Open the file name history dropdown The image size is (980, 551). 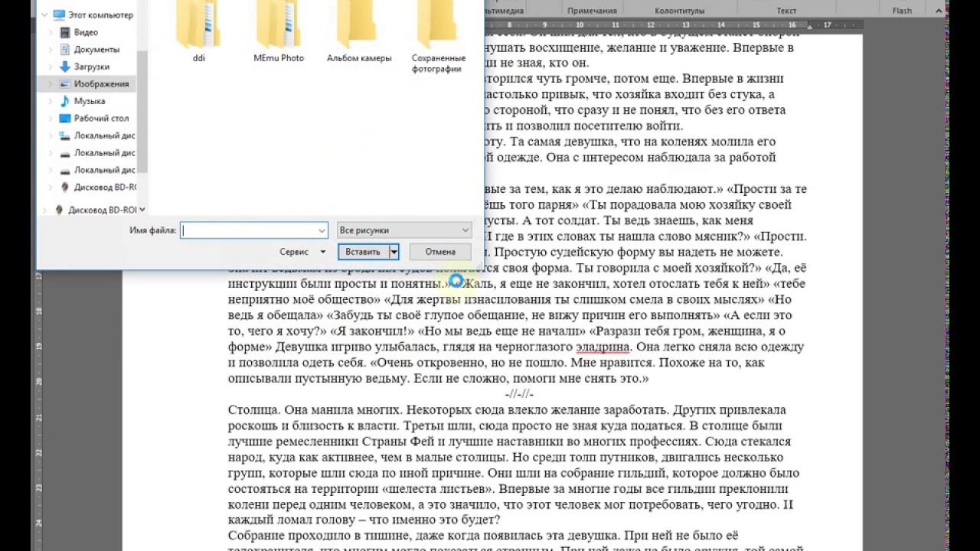322,230
